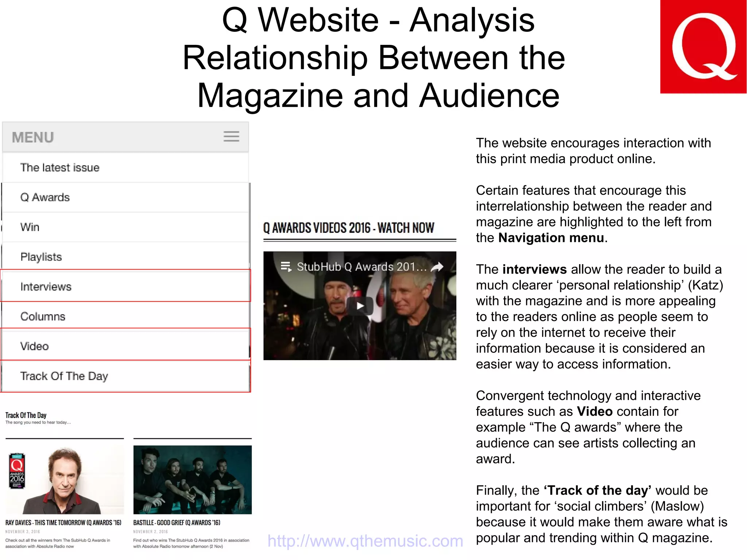The width and height of the screenshot is (747, 560).
Task: Open Playlists in the menu
Action: [x=125, y=257]
